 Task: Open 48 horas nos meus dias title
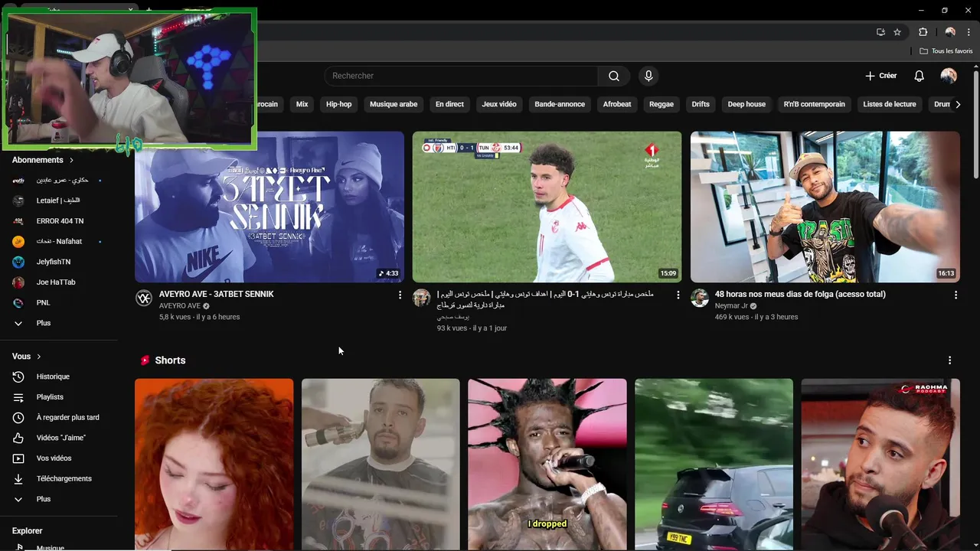(800, 294)
